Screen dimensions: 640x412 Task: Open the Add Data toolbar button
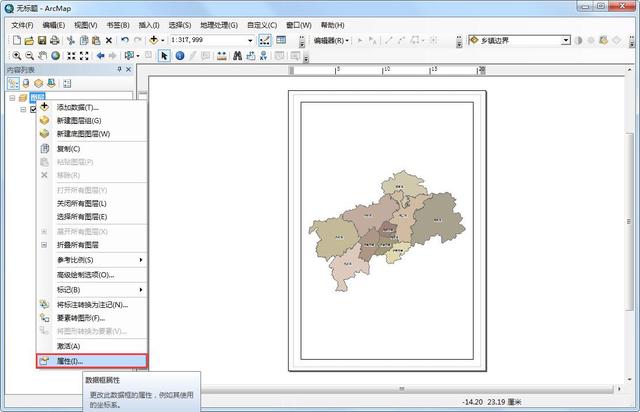(154, 40)
